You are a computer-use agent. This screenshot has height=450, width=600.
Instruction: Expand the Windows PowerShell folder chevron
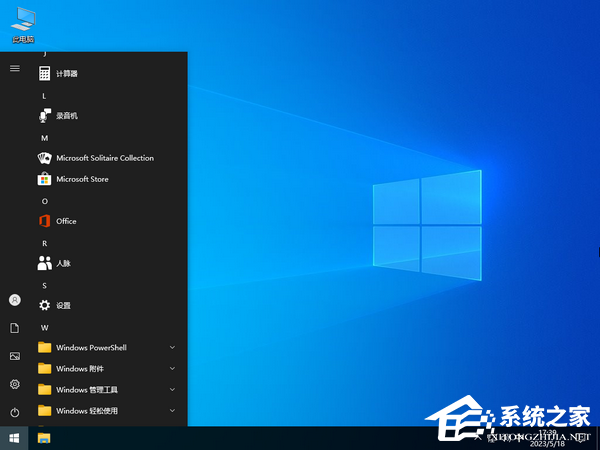172,348
